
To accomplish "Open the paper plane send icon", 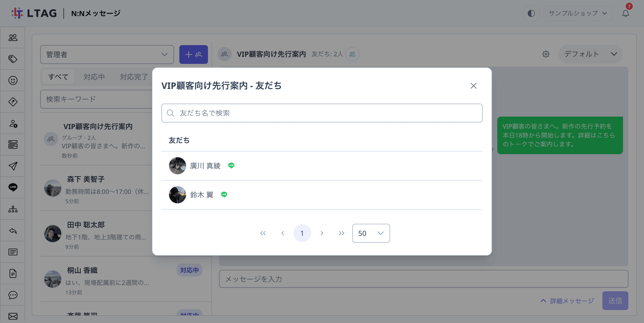I will pos(13,166).
